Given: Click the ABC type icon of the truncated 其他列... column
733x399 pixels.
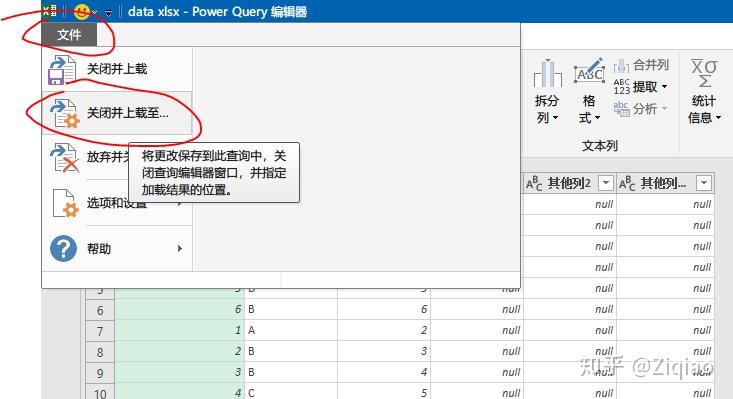Looking at the screenshot, I should point(627,183).
